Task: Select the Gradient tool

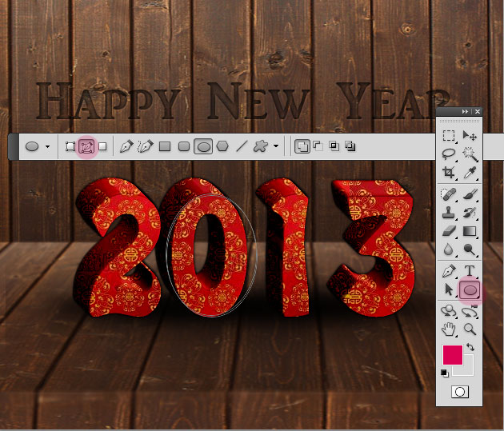Action: tap(470, 231)
